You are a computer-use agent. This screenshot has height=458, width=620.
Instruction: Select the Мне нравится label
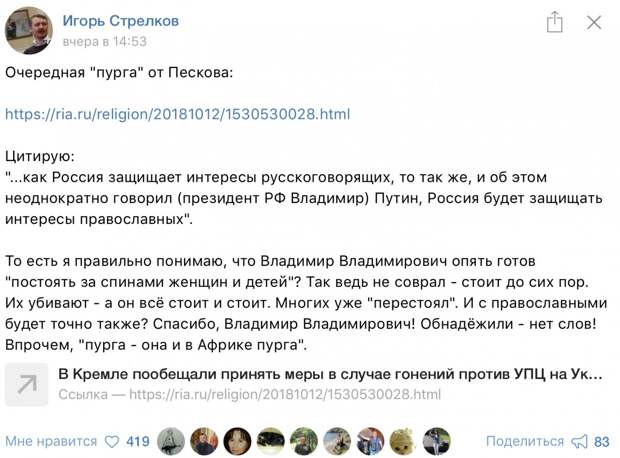click(51, 441)
